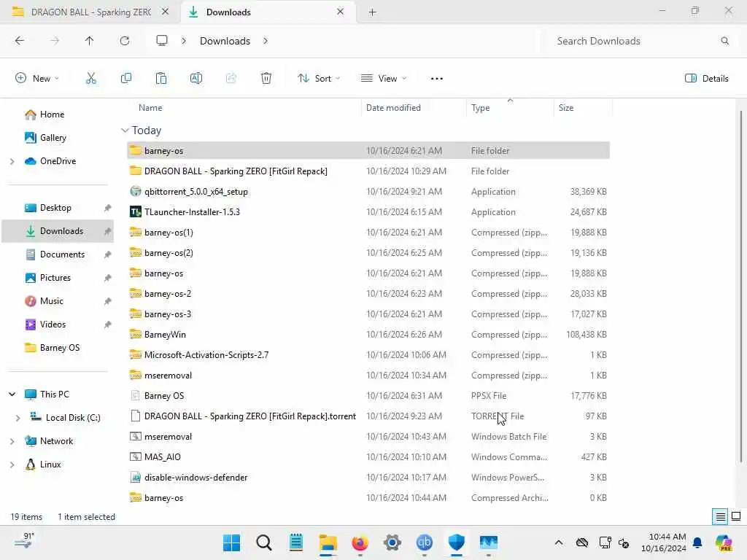Expand Local Disk (C:) node
The image size is (747, 560).
tap(18, 418)
